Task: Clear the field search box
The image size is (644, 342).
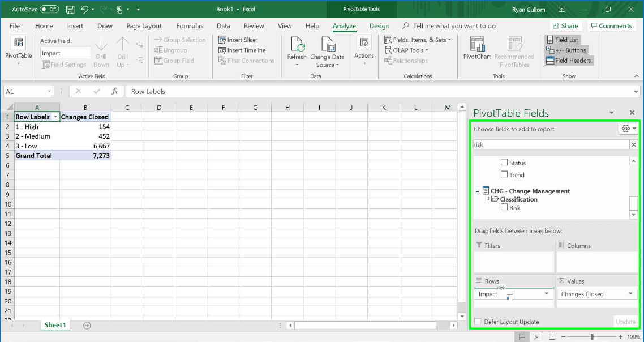Action: 634,145
